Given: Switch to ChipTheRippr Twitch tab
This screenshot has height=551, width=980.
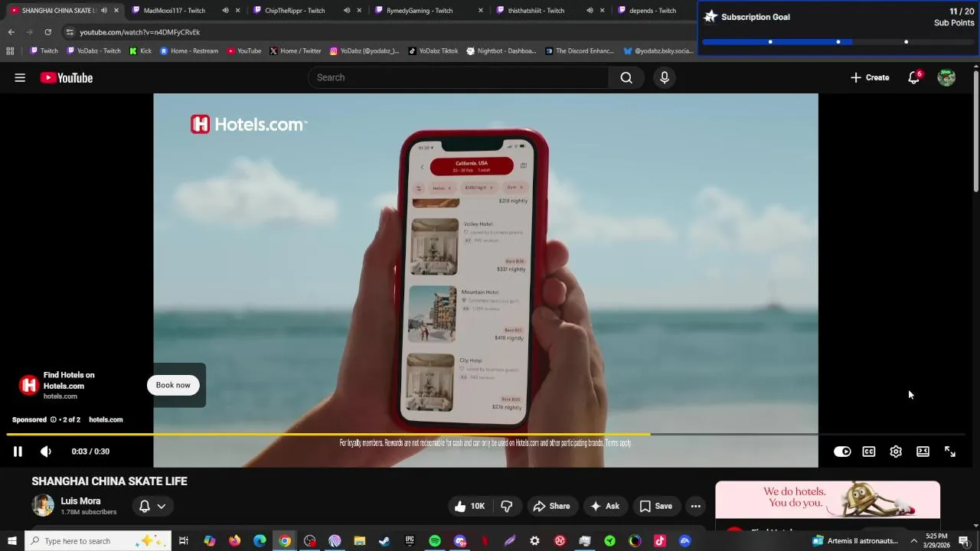Looking at the screenshot, I should (295, 11).
